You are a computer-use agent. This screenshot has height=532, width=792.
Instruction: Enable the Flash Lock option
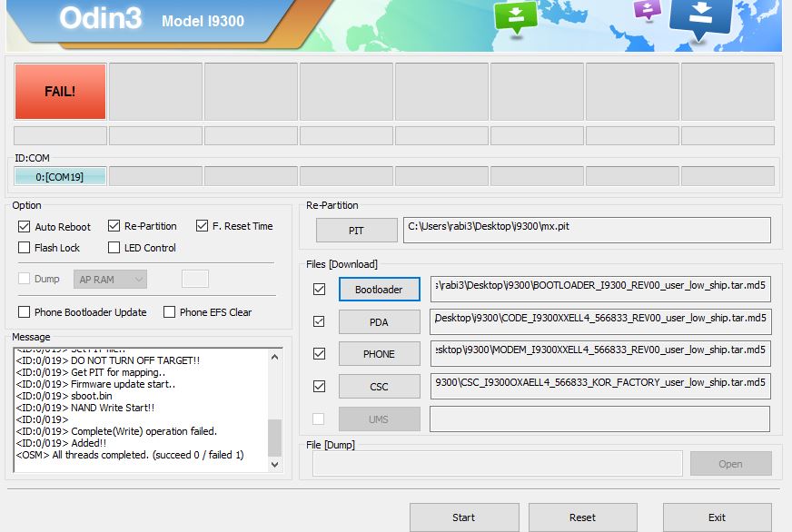click(x=24, y=247)
